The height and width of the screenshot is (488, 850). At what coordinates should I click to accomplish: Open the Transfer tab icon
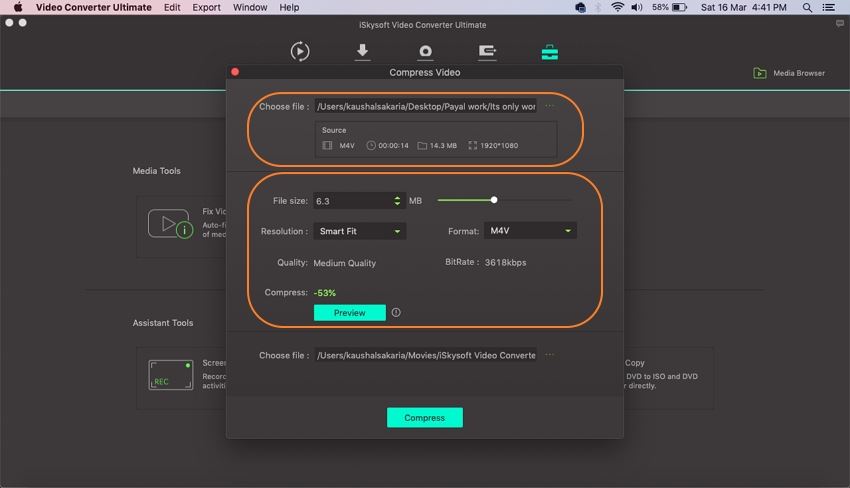[487, 51]
